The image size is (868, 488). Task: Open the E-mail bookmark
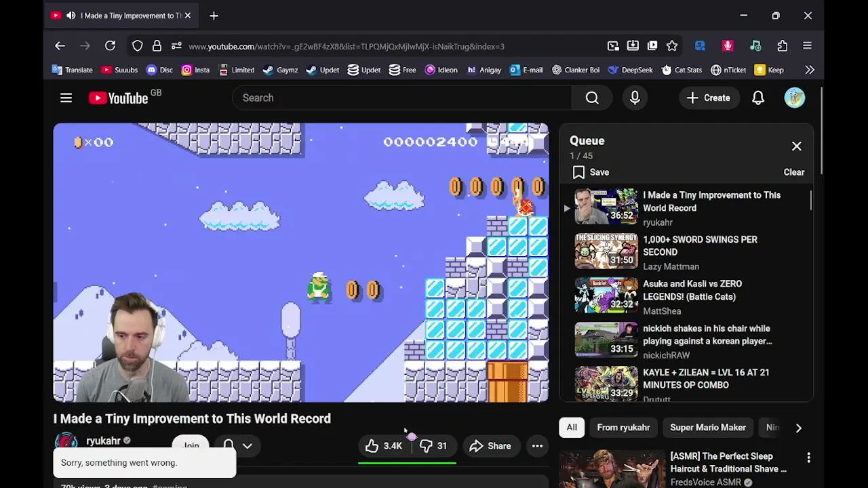pyautogui.click(x=526, y=70)
